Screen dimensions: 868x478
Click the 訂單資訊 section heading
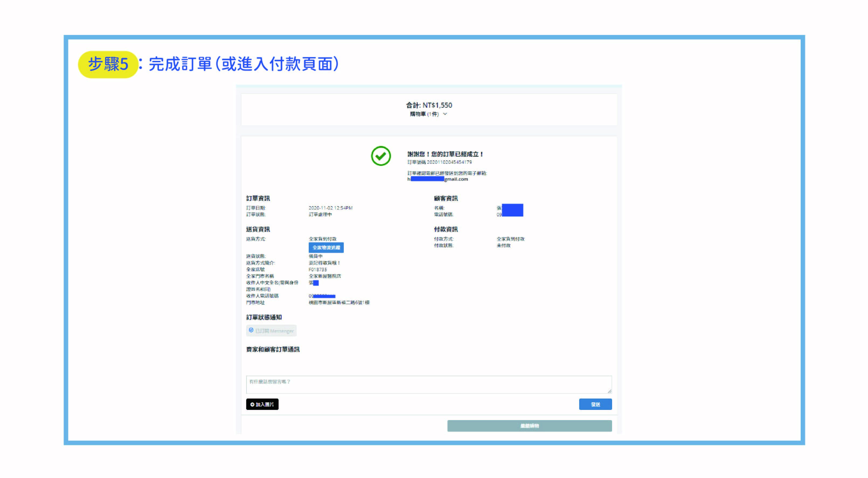pyautogui.click(x=258, y=198)
